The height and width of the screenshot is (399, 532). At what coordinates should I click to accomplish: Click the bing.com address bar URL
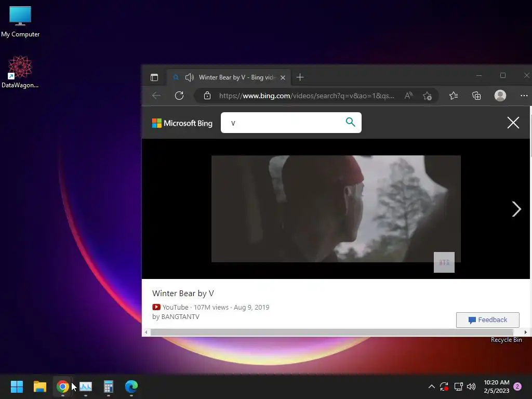tap(307, 96)
